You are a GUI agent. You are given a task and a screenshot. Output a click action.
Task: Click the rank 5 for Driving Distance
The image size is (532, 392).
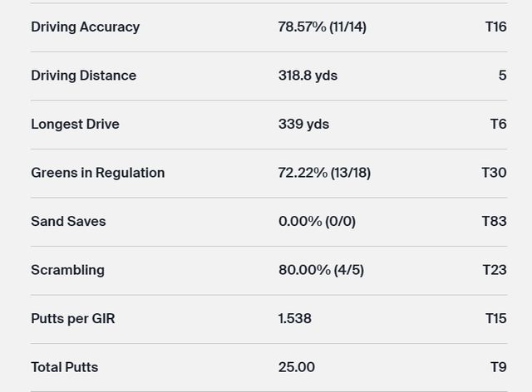tap(502, 76)
